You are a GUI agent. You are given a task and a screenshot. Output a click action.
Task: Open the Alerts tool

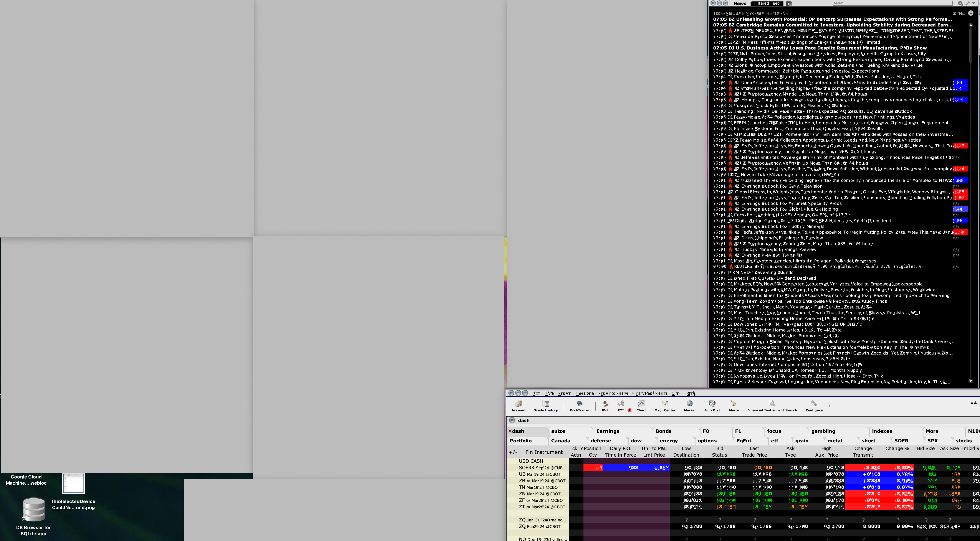coord(733,405)
